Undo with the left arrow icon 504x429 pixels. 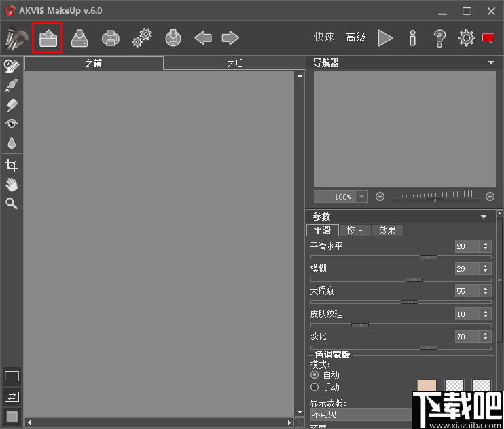203,38
